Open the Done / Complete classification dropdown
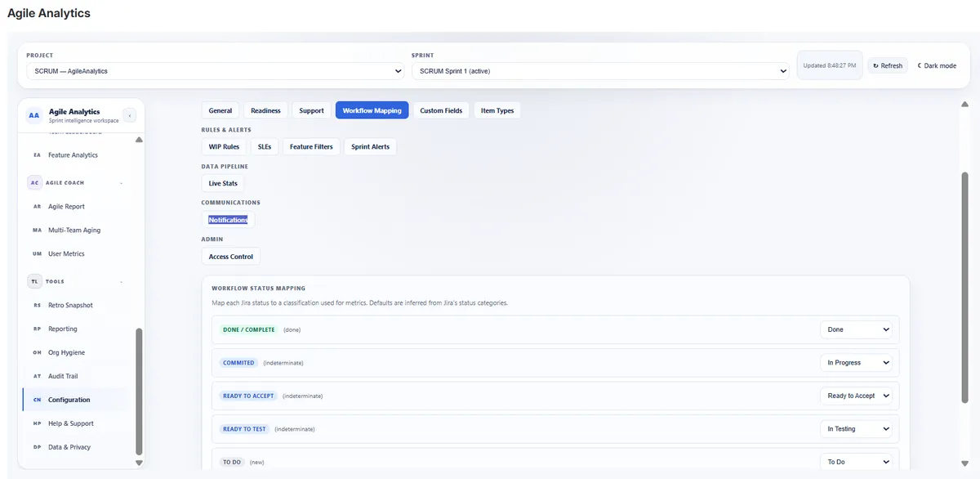 [856, 329]
